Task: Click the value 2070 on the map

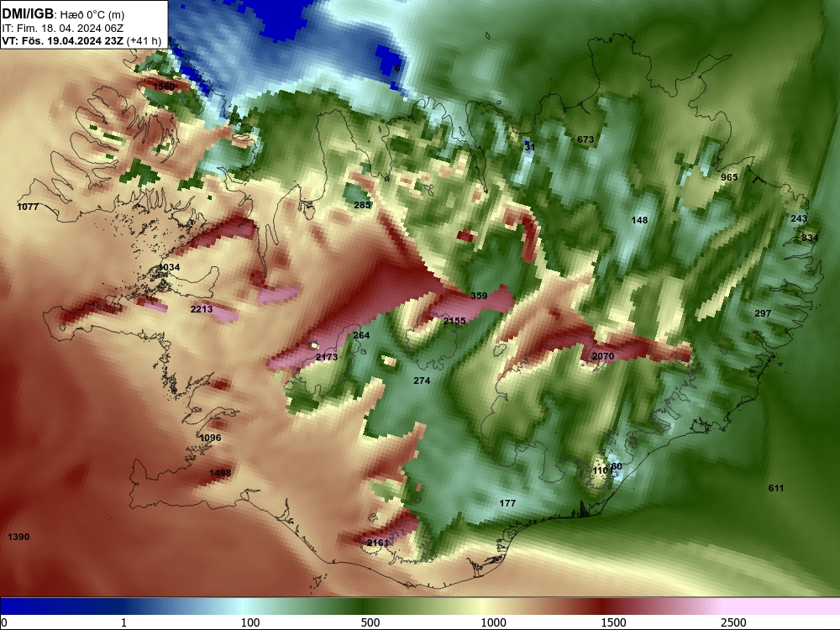Action: [x=603, y=355]
